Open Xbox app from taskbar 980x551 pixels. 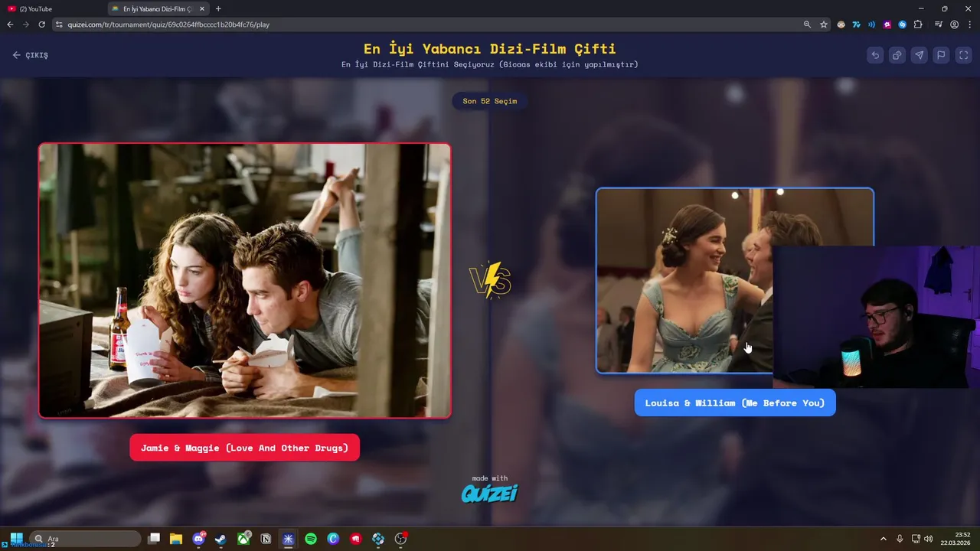click(243, 539)
